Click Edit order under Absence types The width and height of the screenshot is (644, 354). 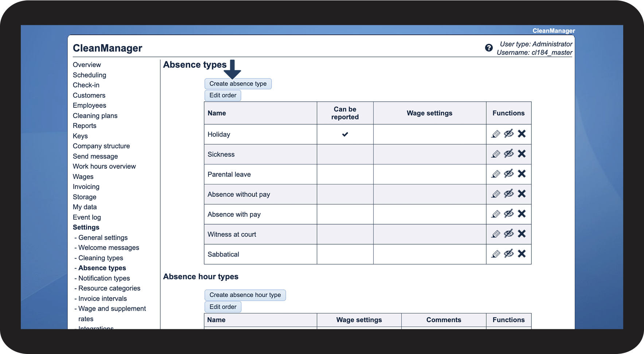223,96
